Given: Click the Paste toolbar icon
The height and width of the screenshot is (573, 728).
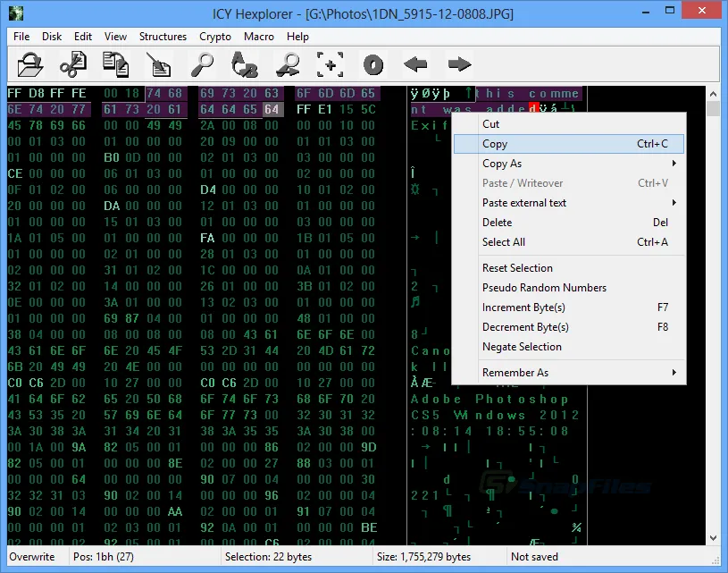Looking at the screenshot, I should [x=159, y=64].
